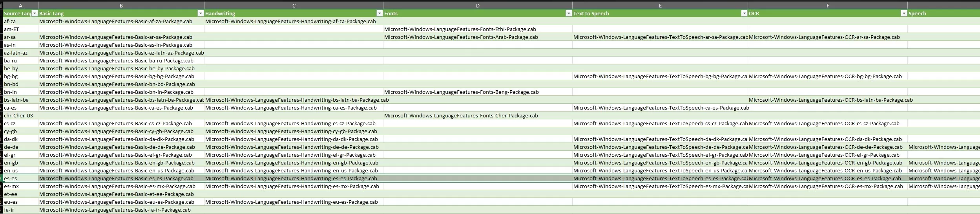
Task: Open the Handwriting column filter dropdown
Action: point(380,13)
